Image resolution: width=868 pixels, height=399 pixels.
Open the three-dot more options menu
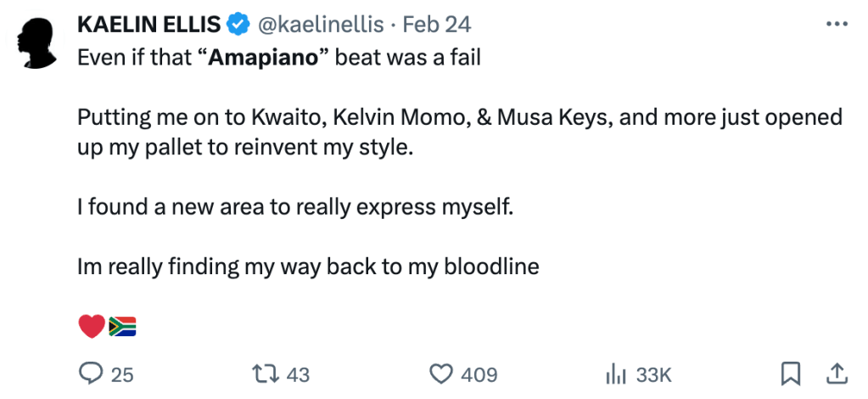pos(836,25)
